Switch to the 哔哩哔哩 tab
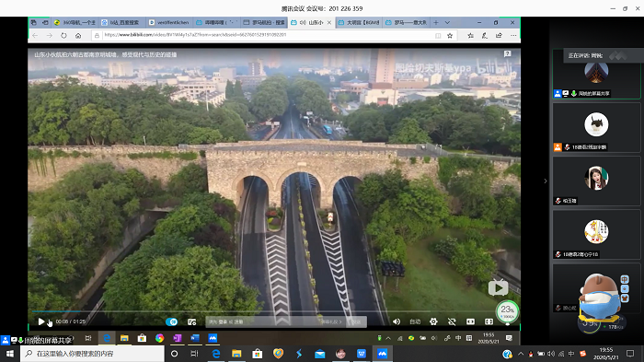 click(216, 23)
